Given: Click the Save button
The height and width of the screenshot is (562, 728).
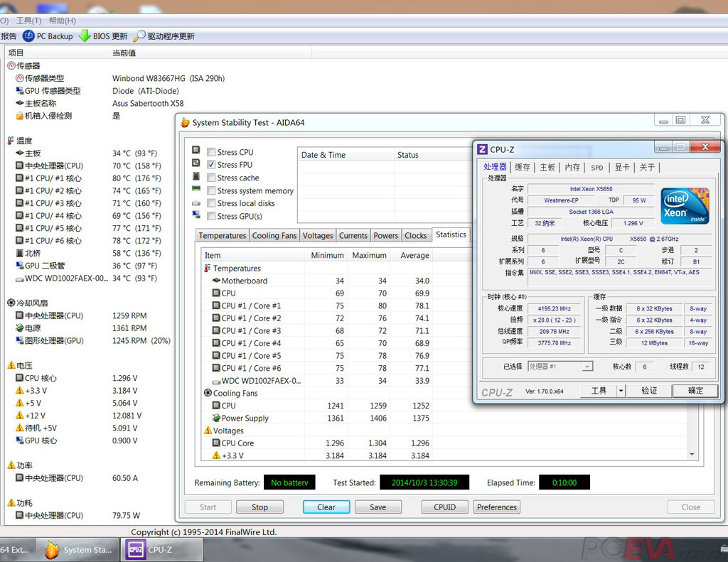Looking at the screenshot, I should pyautogui.click(x=378, y=507).
